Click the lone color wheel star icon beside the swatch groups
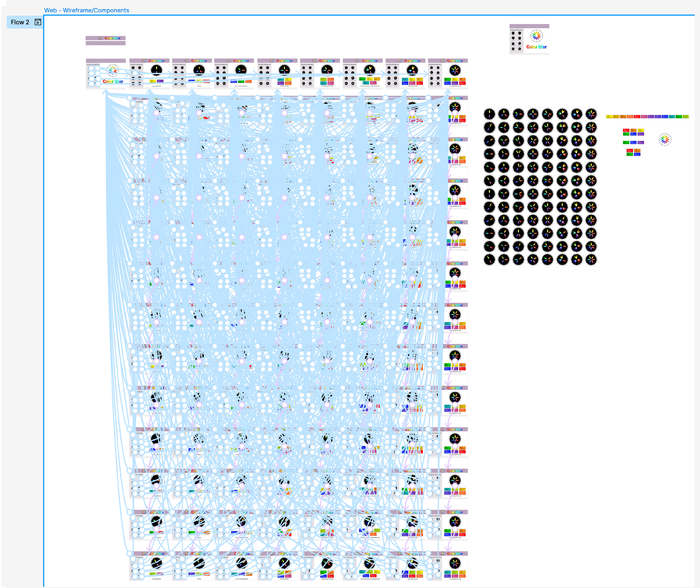Viewport: 700px width, 588px height. pyautogui.click(x=665, y=140)
